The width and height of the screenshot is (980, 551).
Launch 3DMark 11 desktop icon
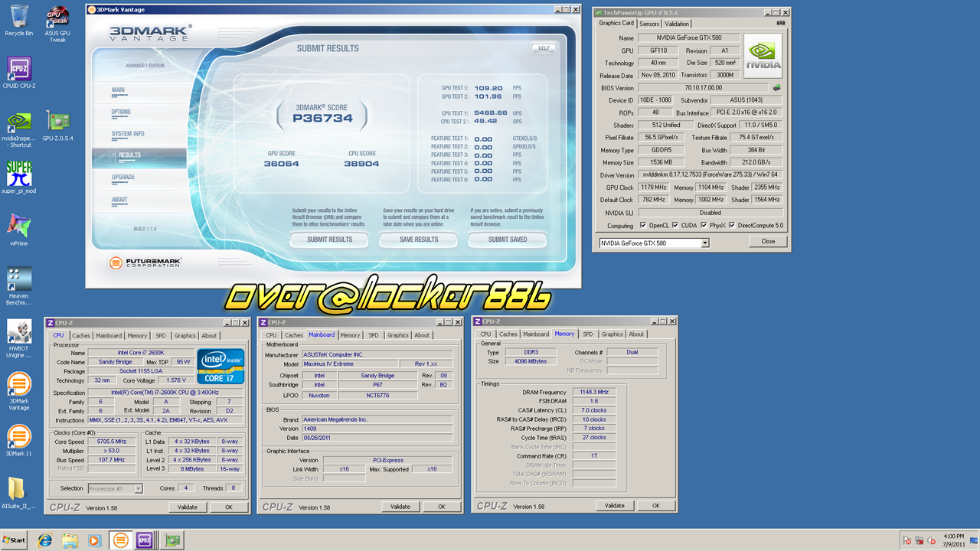pyautogui.click(x=19, y=440)
